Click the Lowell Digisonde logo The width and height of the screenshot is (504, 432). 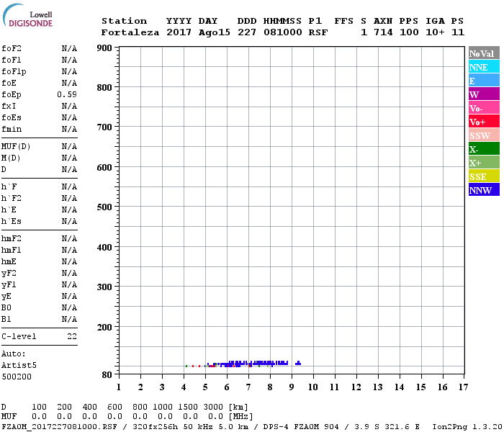pos(27,16)
